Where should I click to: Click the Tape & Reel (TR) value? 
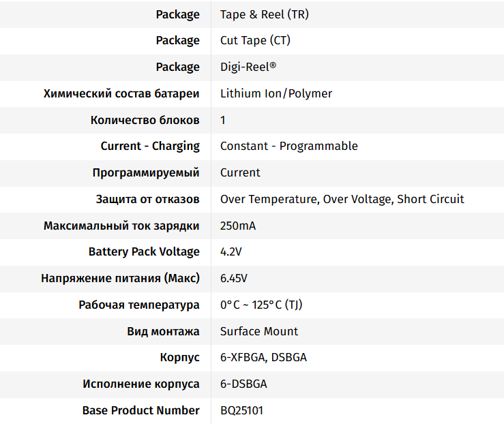point(264,14)
